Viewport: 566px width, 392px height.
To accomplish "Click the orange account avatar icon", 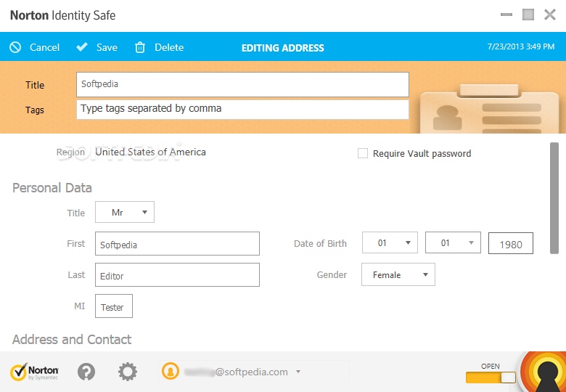I will point(171,371).
